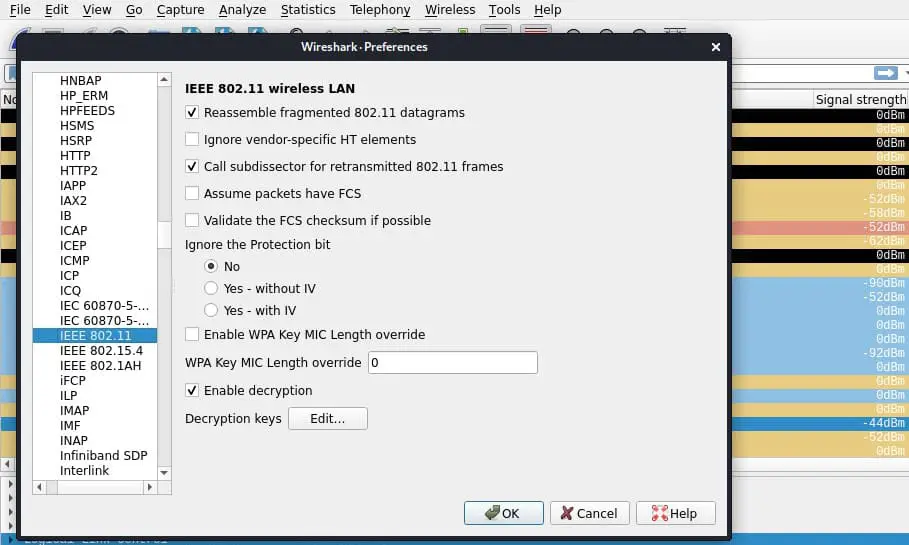Select the No radio for Protection bit
Image resolution: width=909 pixels, height=545 pixels.
(211, 267)
